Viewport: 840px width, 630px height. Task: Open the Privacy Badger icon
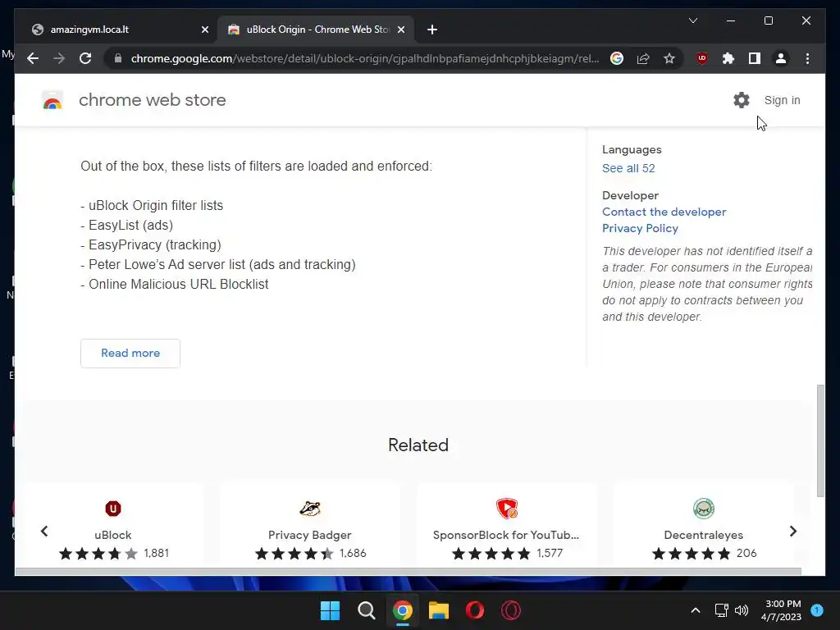click(x=309, y=509)
